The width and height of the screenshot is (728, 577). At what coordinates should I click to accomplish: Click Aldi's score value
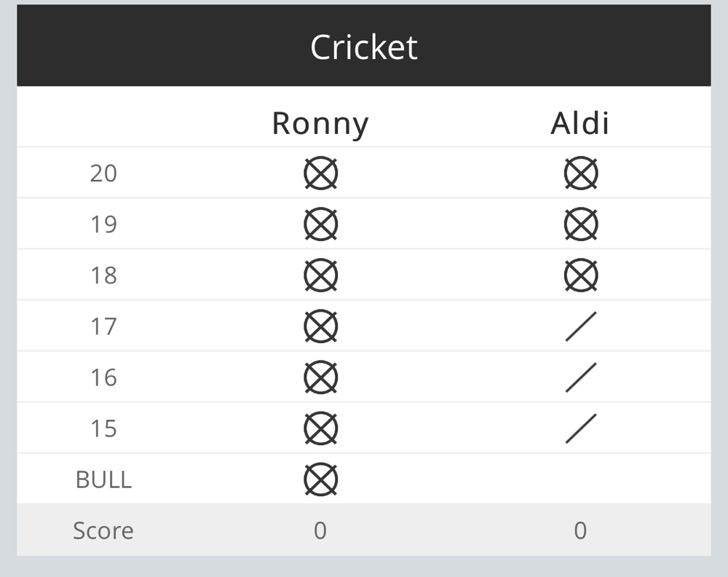[580, 530]
